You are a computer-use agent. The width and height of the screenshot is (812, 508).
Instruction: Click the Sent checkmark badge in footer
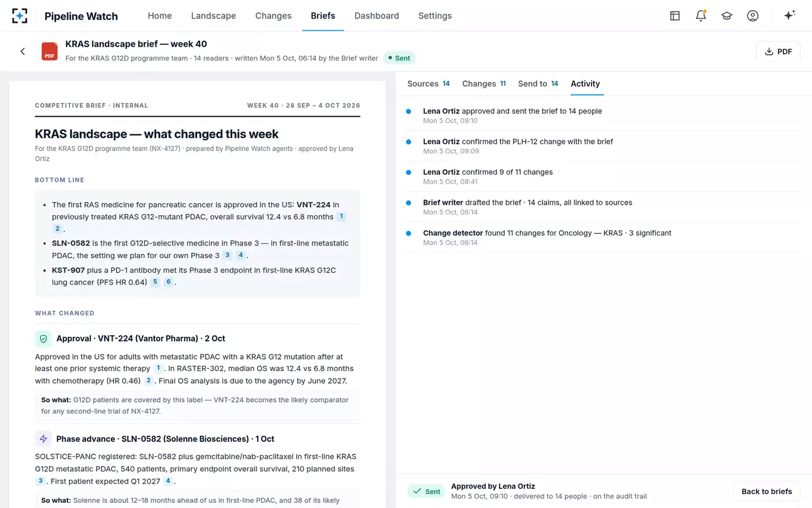pyautogui.click(x=427, y=492)
